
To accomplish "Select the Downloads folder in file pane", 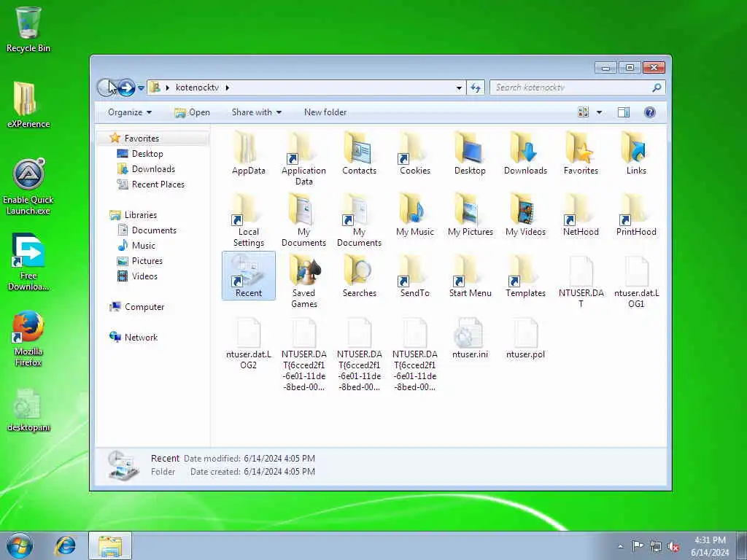I will point(525,153).
